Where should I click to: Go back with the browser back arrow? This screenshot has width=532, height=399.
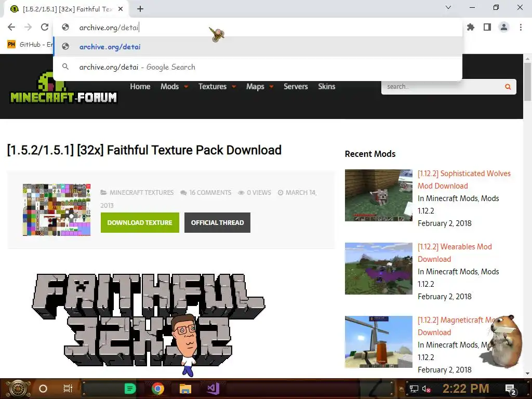(11, 27)
